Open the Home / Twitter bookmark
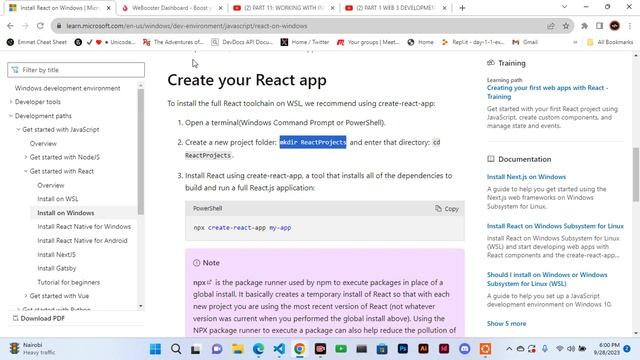Screen dimensions: 640x360 [305, 42]
